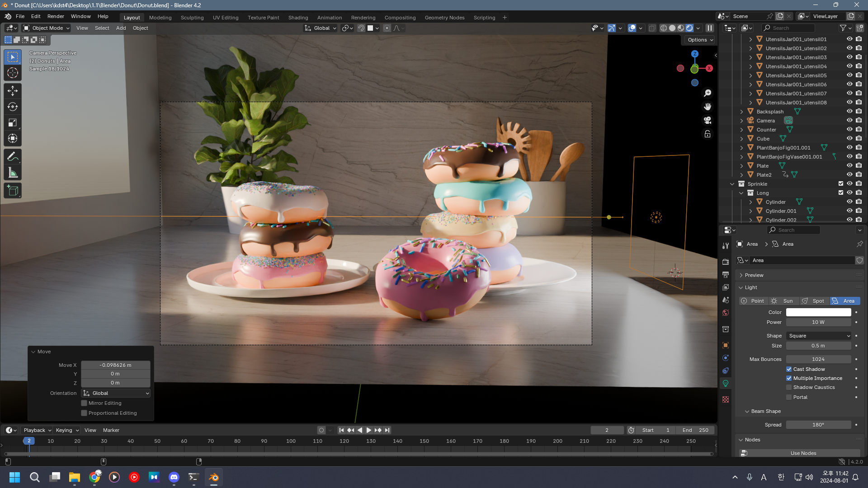Enable Shadow Caustics checkbox
The height and width of the screenshot is (488, 868).
pyautogui.click(x=789, y=388)
